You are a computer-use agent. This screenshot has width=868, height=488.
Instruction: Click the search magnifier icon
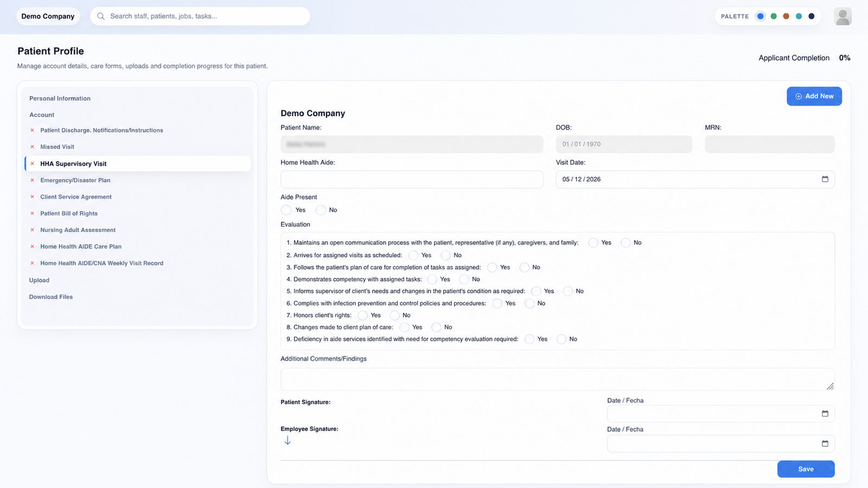[x=101, y=16]
